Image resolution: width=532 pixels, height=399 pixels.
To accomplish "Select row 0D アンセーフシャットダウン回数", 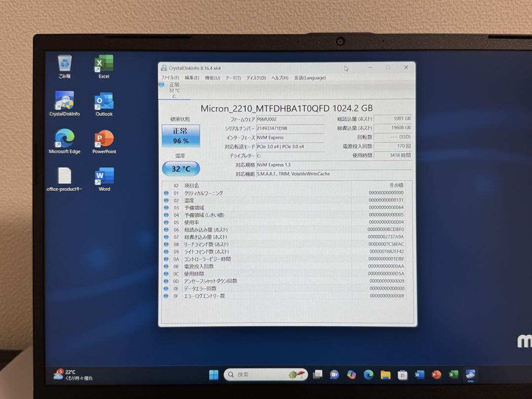I will [284, 281].
